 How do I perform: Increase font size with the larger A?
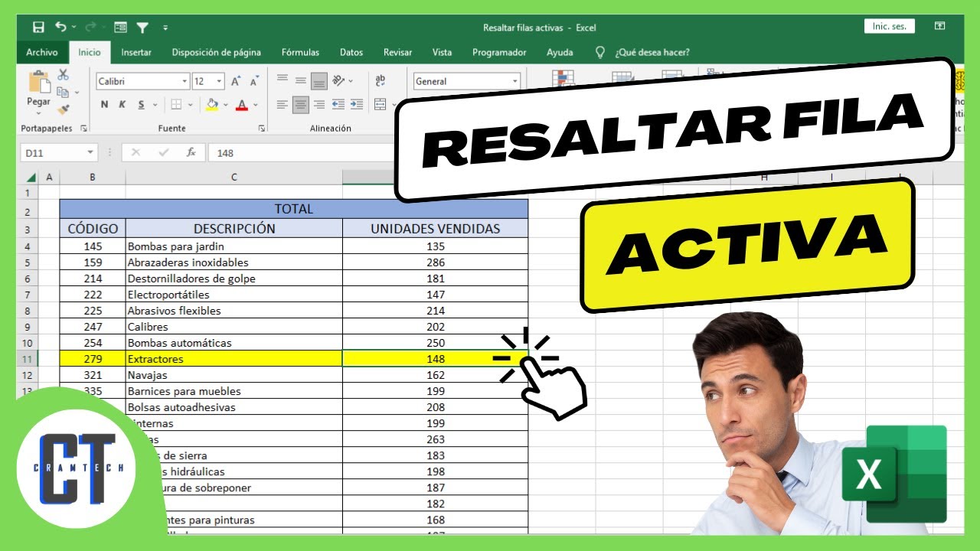click(237, 81)
